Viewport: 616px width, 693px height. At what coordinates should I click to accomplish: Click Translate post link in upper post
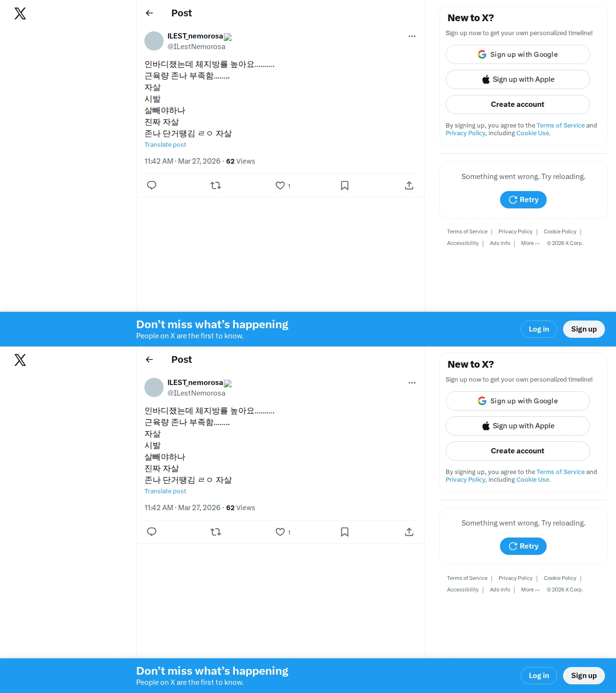(165, 144)
